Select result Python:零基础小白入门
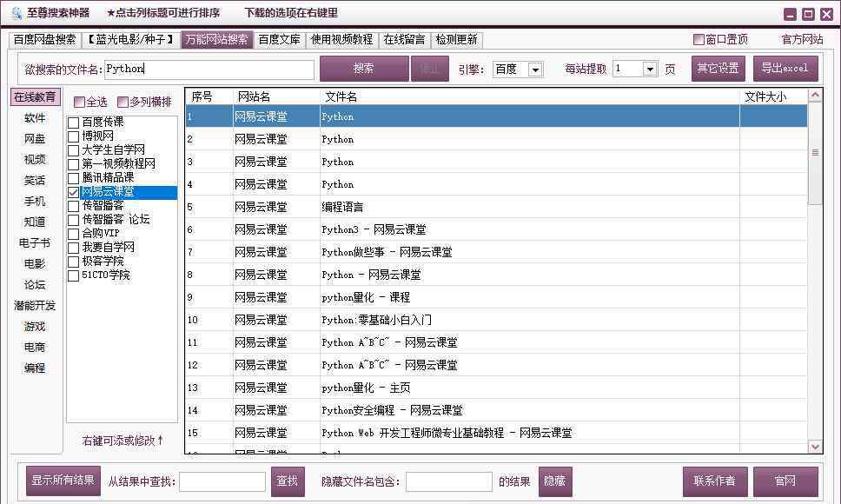This screenshot has height=504, width=841. [x=497, y=320]
